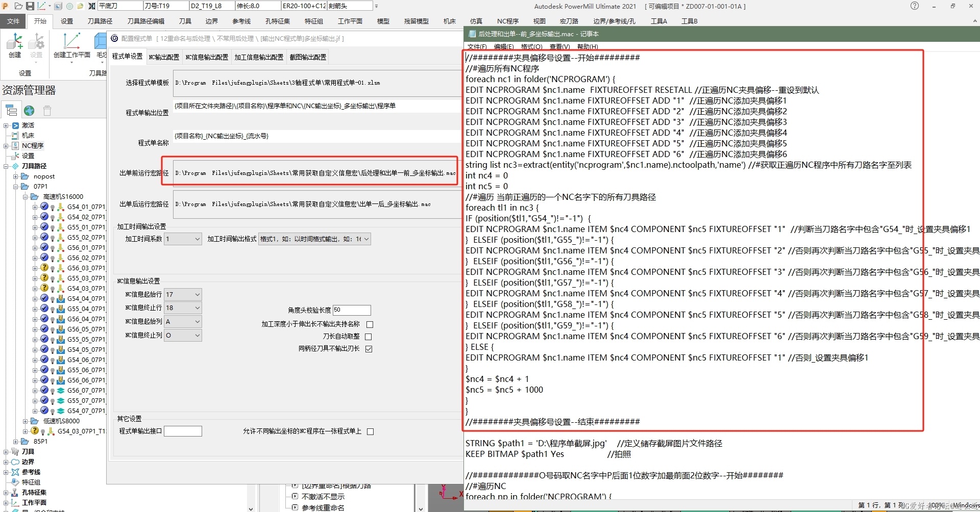Enable 刀长自动取整 checkbox
The image size is (980, 512).
(x=369, y=337)
